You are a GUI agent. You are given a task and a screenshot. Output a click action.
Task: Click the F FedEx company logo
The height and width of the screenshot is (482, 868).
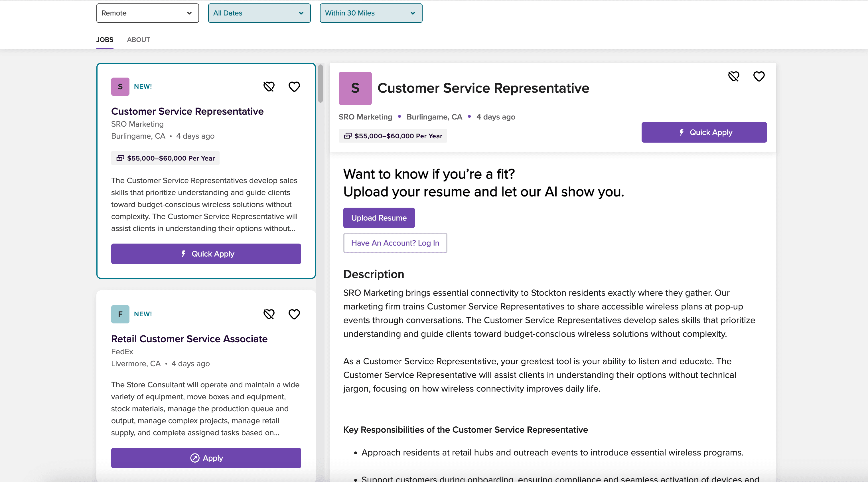tap(120, 314)
